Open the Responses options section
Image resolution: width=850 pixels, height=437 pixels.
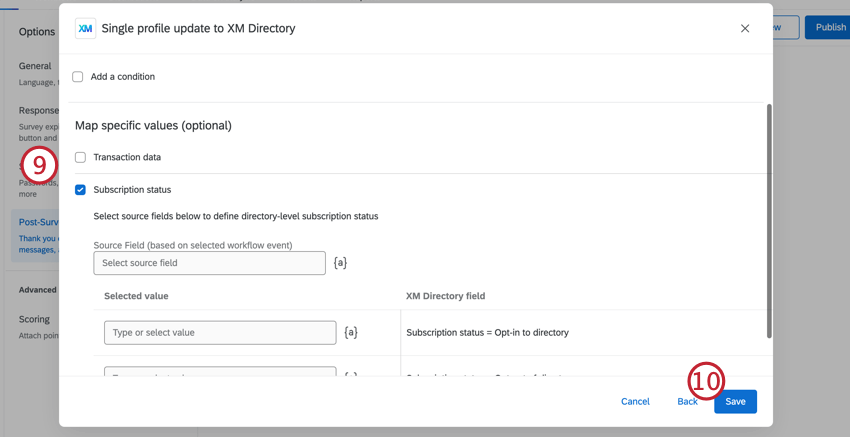38,111
